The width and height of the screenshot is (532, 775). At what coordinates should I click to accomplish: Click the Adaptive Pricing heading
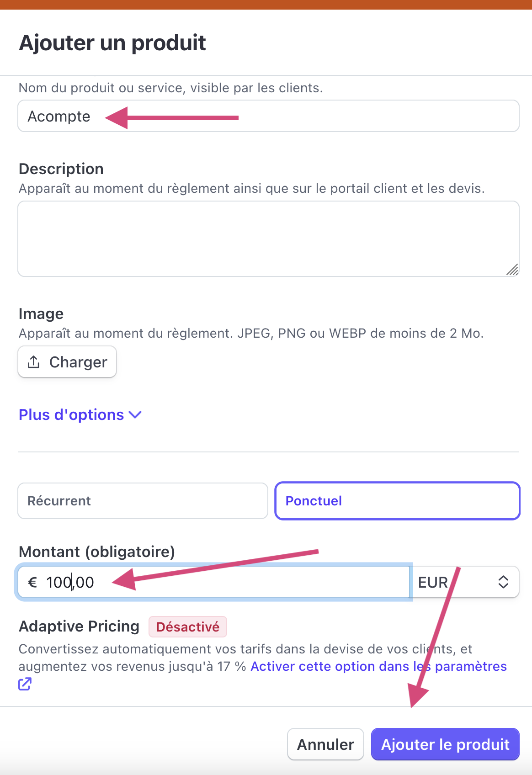[x=79, y=626]
